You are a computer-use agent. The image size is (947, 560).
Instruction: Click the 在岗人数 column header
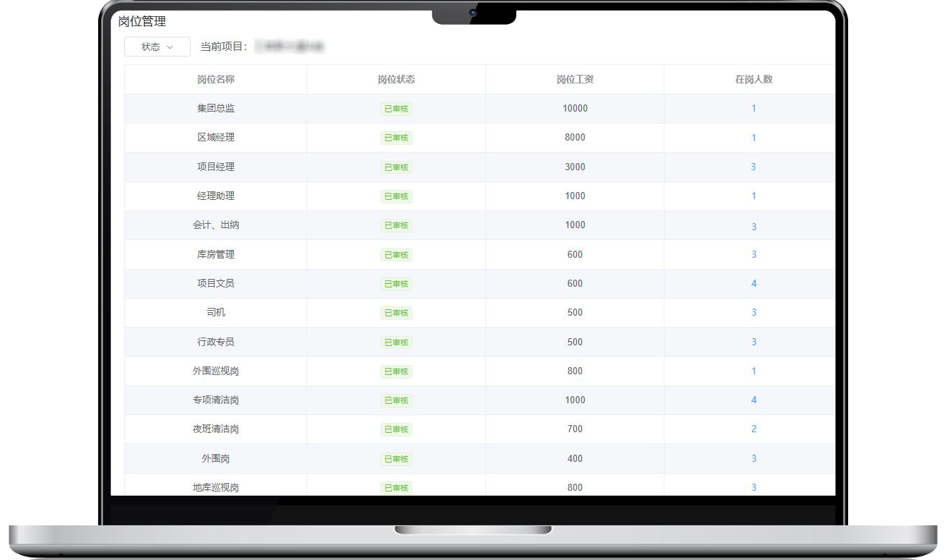[x=754, y=79]
